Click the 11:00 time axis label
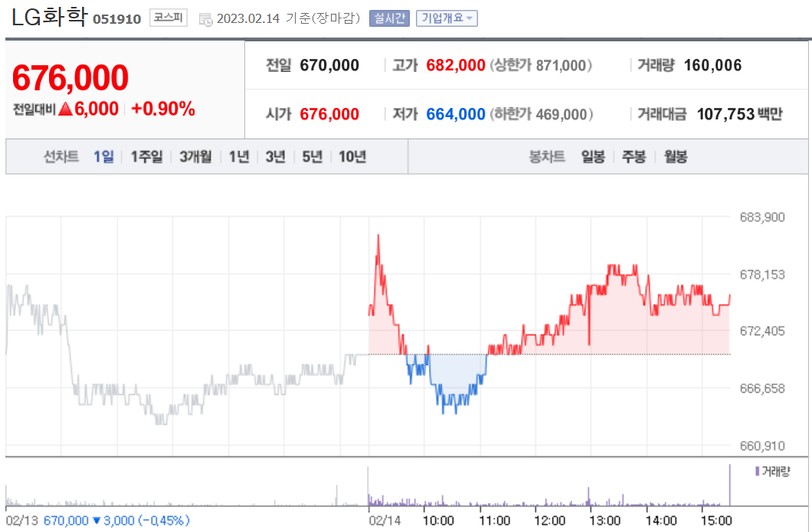The width and height of the screenshot is (812, 532). click(x=494, y=521)
